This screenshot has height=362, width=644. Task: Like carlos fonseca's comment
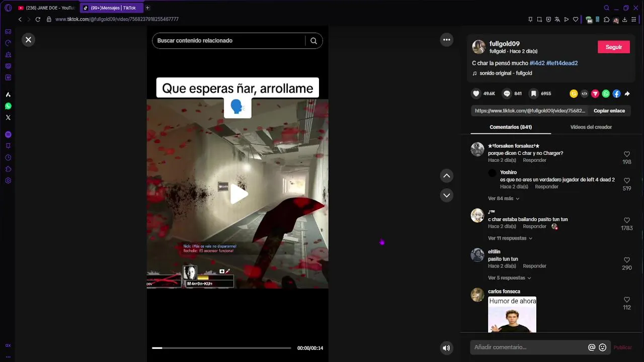pyautogui.click(x=627, y=300)
